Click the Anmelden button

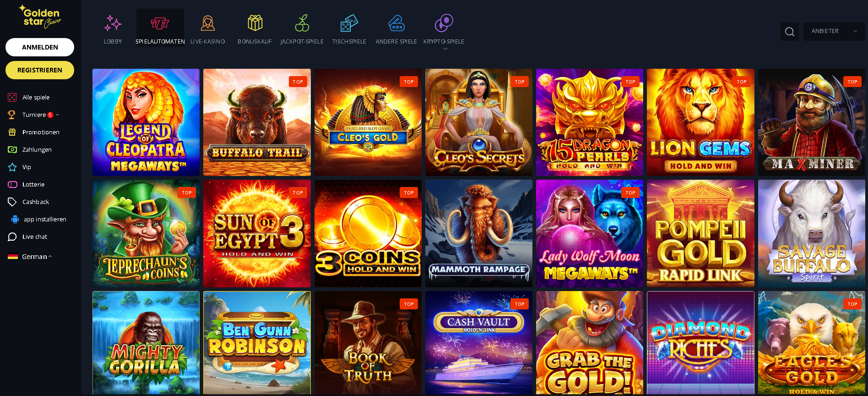(x=40, y=47)
